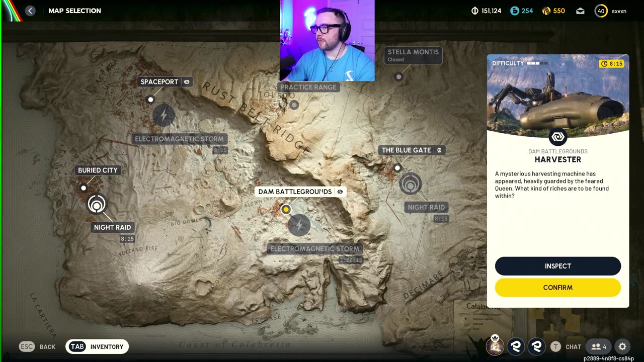Click the Practice Range label
The height and width of the screenshot is (362, 644).
point(308,87)
